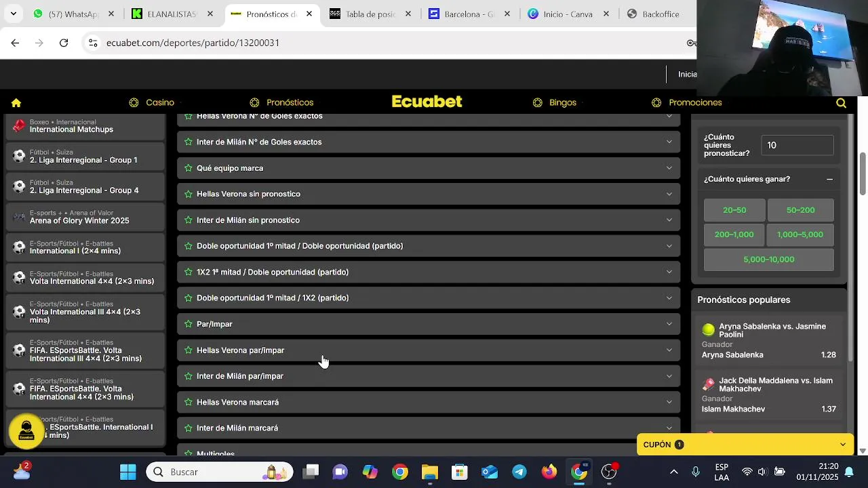Open 2. Liga Interregional - Group 4
The image size is (868, 488).
pos(85,186)
